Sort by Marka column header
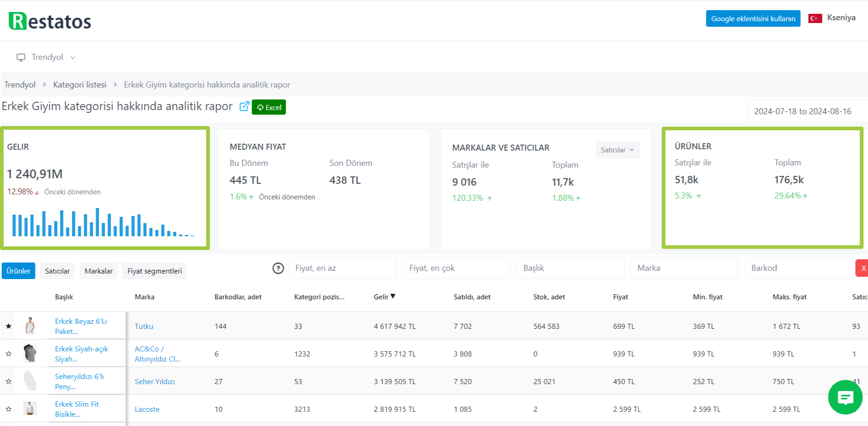The image size is (868, 426). coord(145,297)
